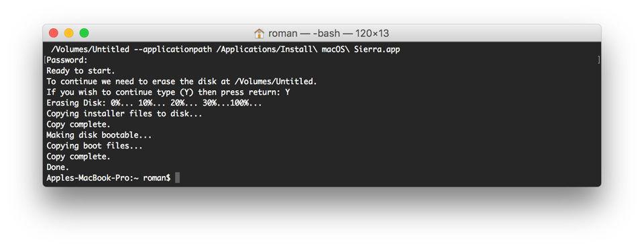This screenshot has height=248, width=644.
Task: Click the window title 'roman — -bash — 120×13'
Action: tap(329, 34)
